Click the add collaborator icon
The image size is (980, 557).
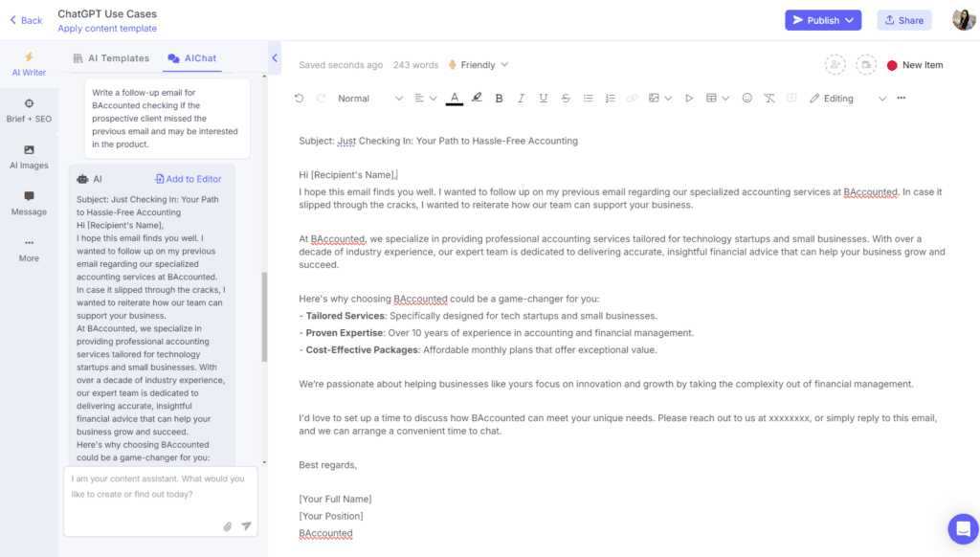coord(835,64)
